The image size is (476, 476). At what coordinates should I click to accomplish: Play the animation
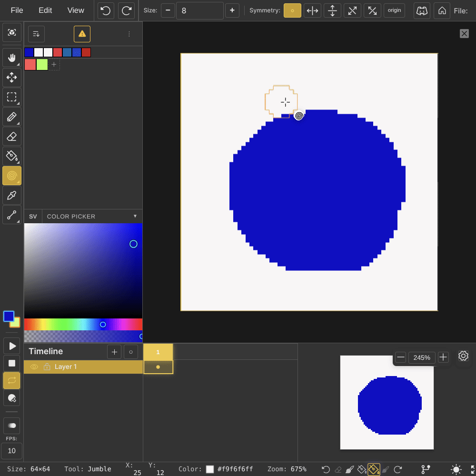click(x=12, y=346)
